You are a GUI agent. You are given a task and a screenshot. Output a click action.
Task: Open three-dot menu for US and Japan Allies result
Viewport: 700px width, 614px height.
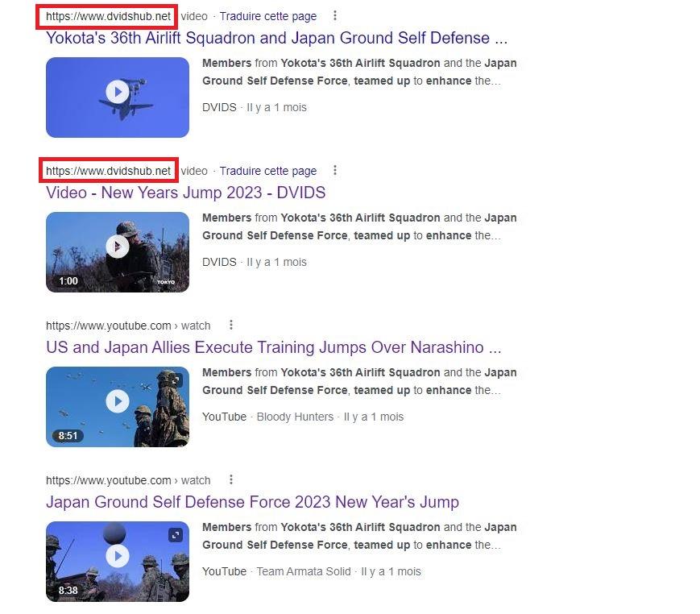[231, 325]
